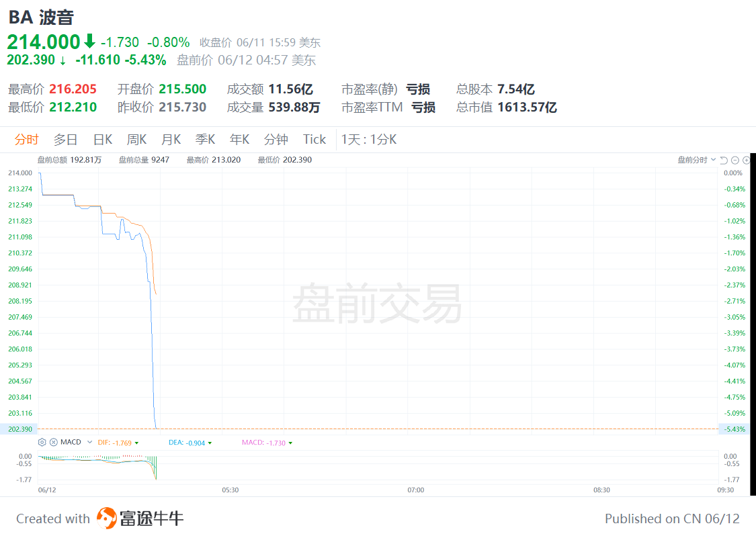The image size is (756, 540).
Task: Switch to the 周K weekly chart tab
Action: pos(136,139)
